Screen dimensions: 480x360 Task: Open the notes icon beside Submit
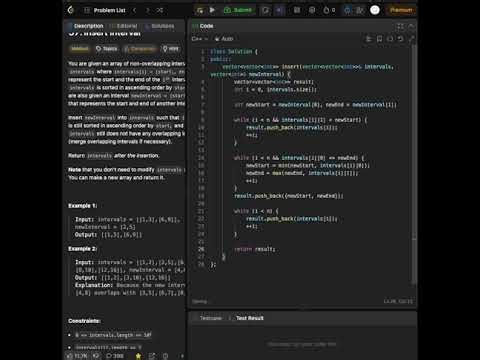pos(265,10)
